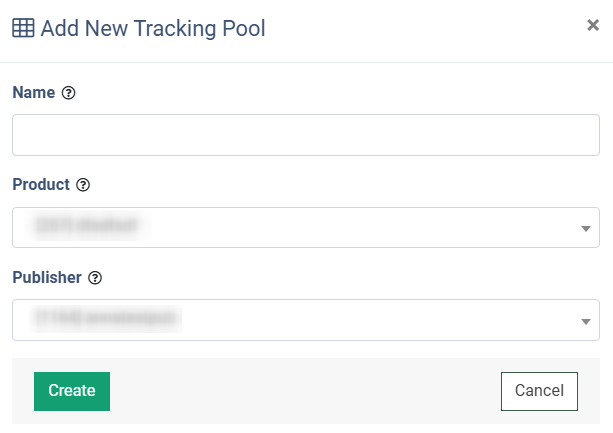The image size is (613, 433).
Task: Open the Product combo box
Action: [x=306, y=227]
